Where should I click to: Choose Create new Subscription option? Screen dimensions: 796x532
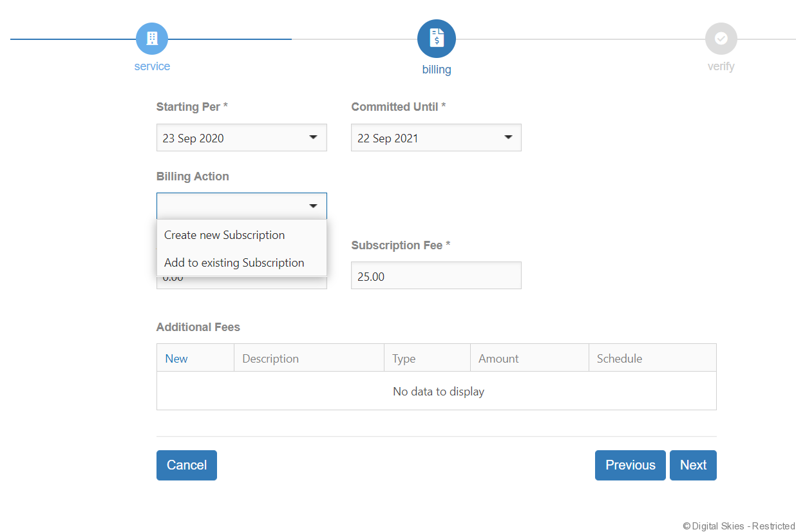225,235
